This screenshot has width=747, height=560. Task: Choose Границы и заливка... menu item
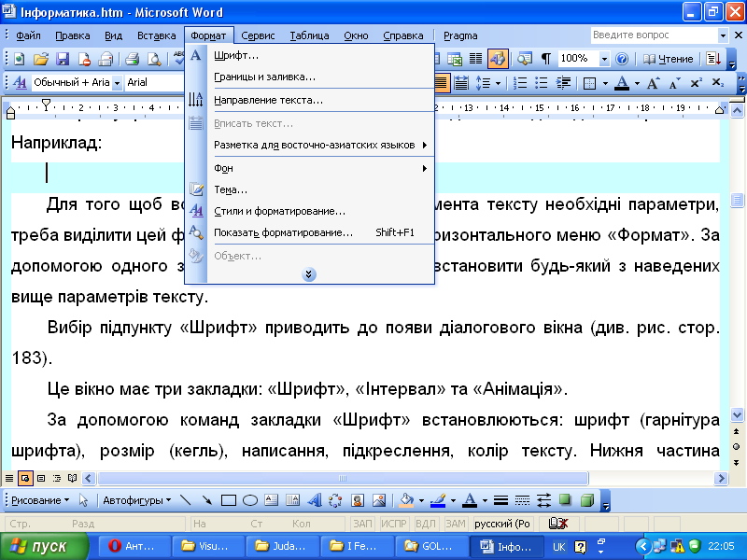(310, 77)
